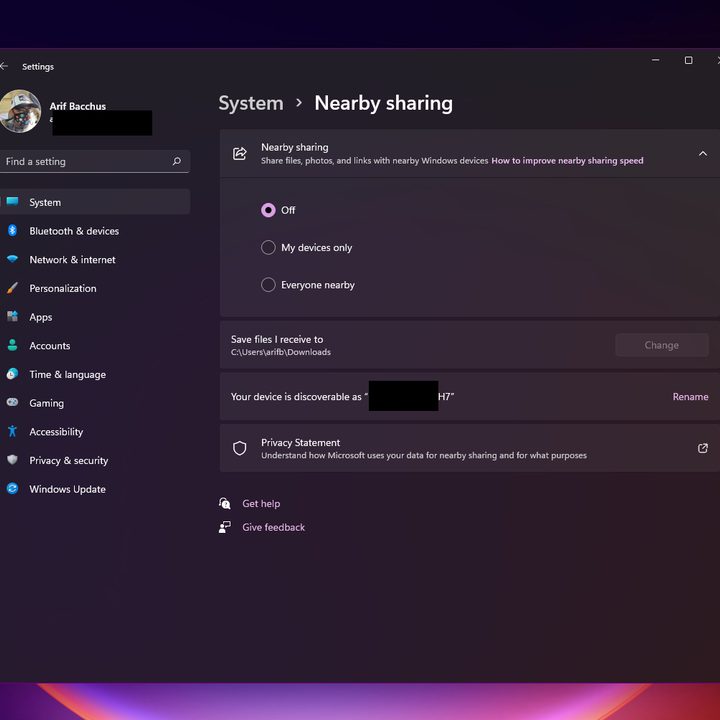720x720 pixels.
Task: Click the Personalization paintbrush icon
Action: point(12,288)
